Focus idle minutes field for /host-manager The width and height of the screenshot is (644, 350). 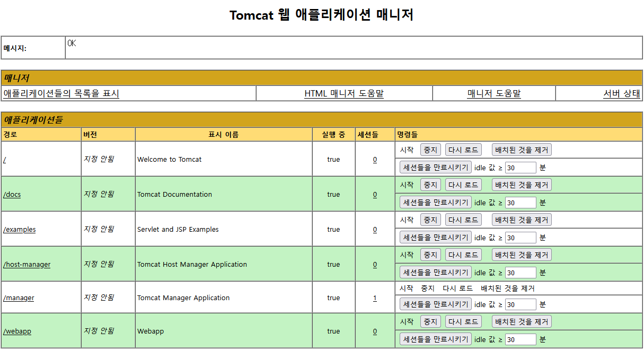[x=521, y=273]
